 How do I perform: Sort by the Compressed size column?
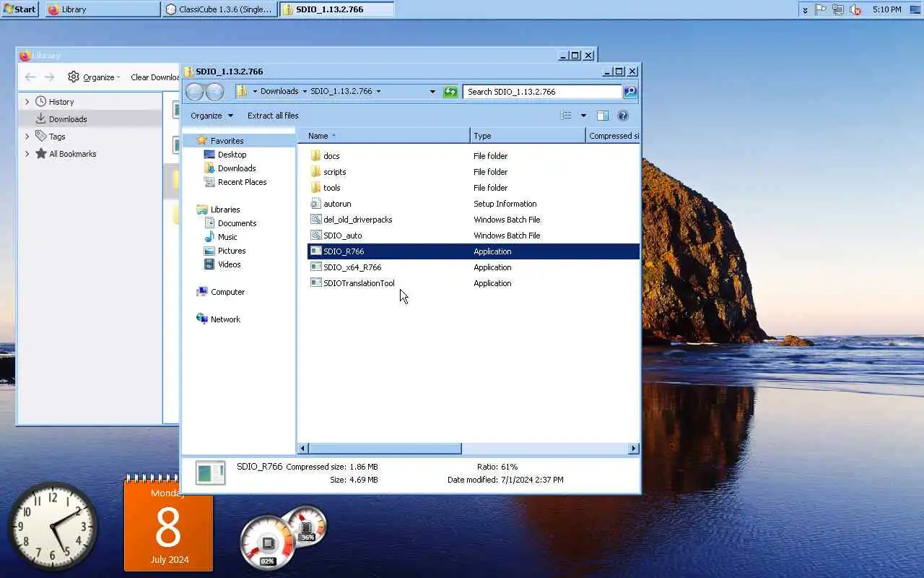(x=613, y=136)
